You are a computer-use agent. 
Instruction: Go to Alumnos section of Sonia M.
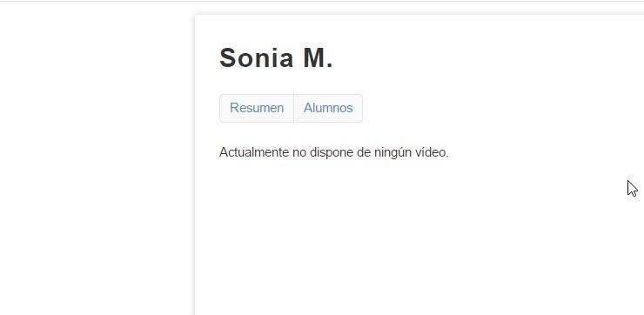tap(328, 108)
